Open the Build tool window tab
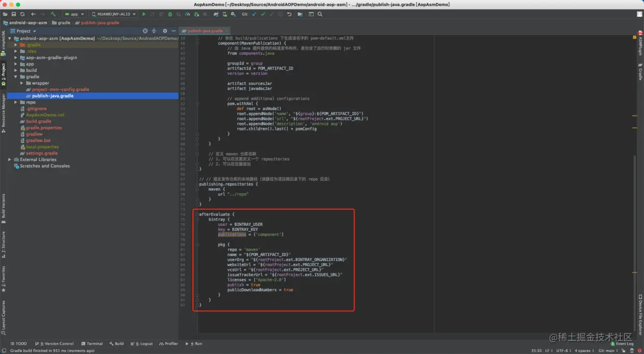Viewport: 644px width, 354px height. point(116,344)
